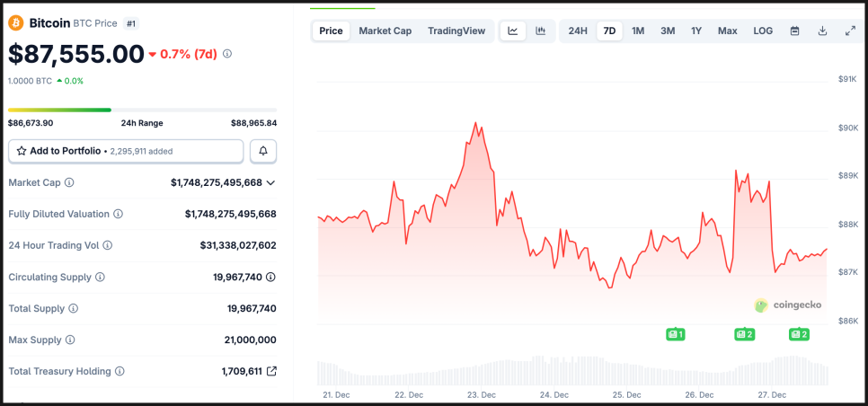Select the 1M time range
This screenshot has width=868, height=406.
pyautogui.click(x=638, y=31)
